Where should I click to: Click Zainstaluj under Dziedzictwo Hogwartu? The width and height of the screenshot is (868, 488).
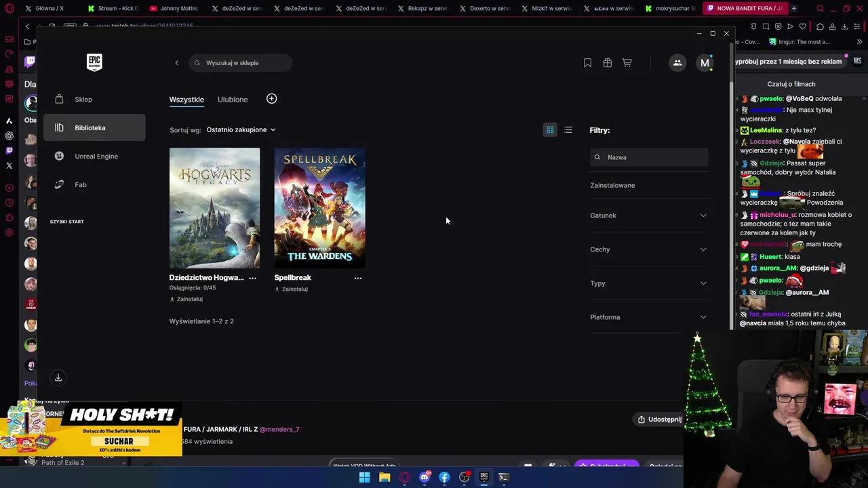point(186,299)
